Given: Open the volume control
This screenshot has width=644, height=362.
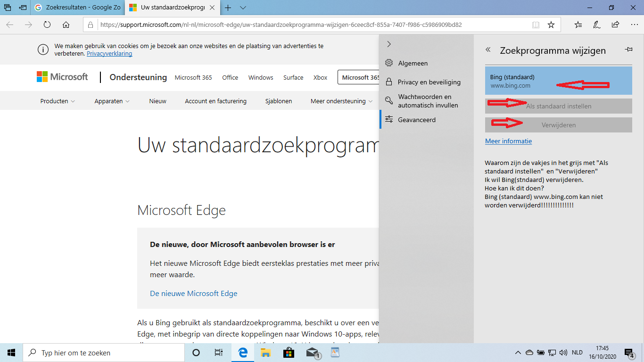Looking at the screenshot, I should [563, 353].
